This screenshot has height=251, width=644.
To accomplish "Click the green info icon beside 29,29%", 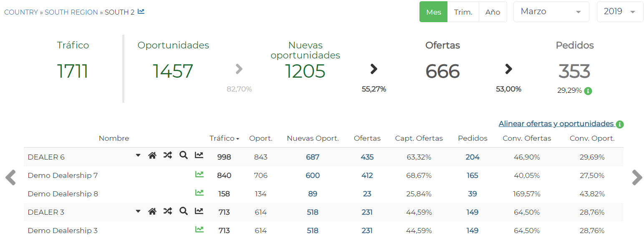I will point(588,91).
